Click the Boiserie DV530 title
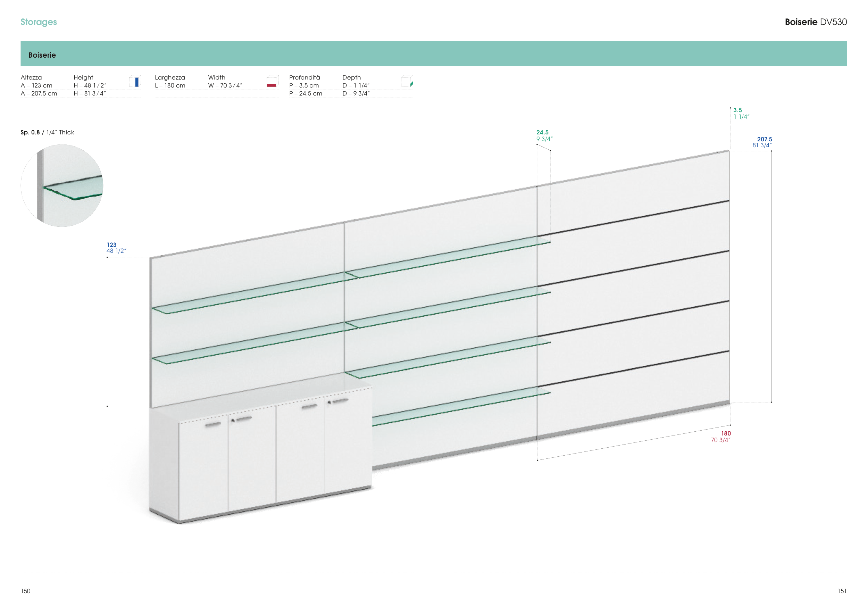868x614 pixels. pos(816,22)
